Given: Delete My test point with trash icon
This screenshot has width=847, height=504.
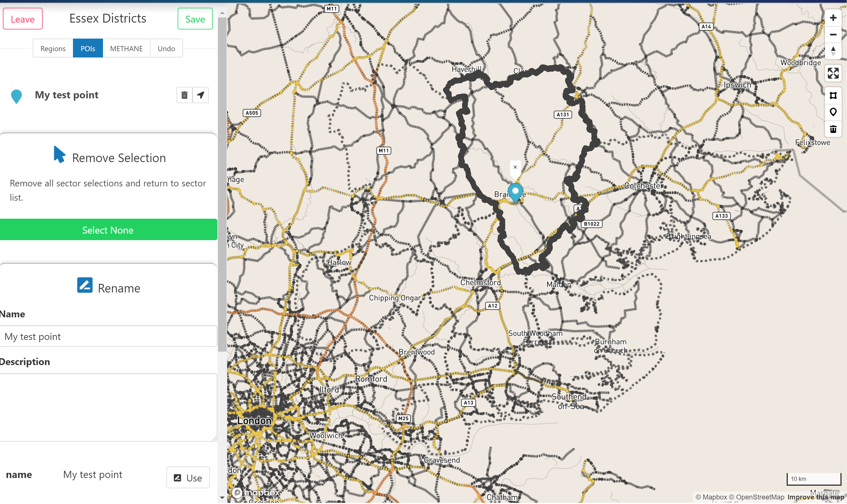Looking at the screenshot, I should click(x=184, y=95).
